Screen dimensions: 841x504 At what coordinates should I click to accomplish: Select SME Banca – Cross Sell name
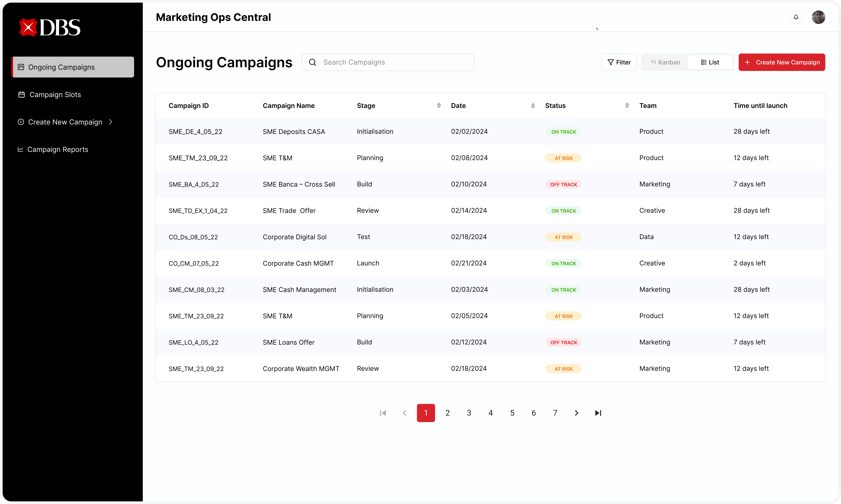299,184
